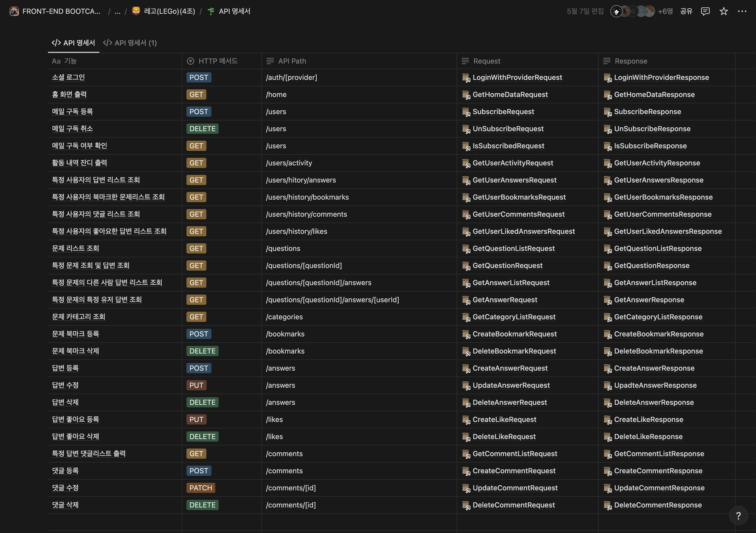
Task: Click the help question mark button
Action: (x=738, y=516)
